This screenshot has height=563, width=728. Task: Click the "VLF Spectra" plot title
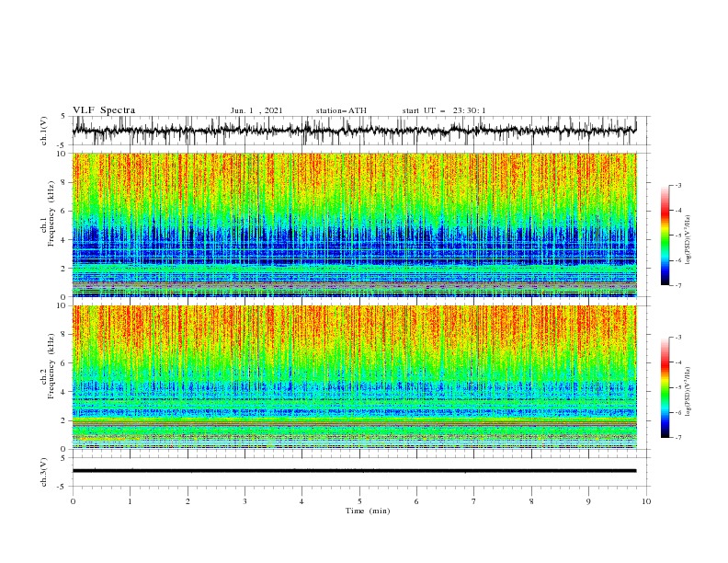(104, 110)
